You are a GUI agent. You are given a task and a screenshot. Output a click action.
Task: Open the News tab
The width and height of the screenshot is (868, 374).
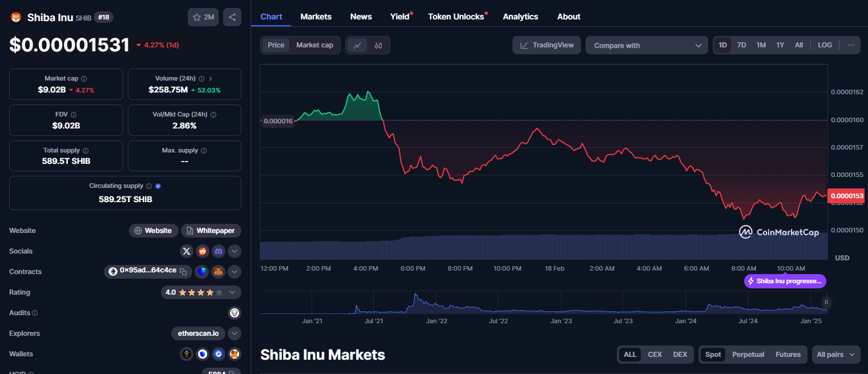(361, 17)
